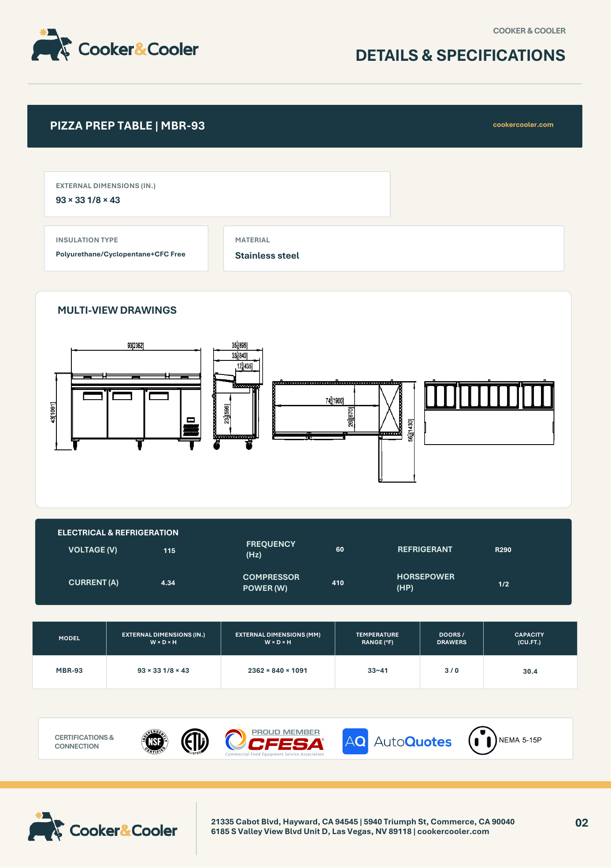
Task: Click the "ELECTRICAL & REFRIGERATION" heading
Action: tap(118, 533)
